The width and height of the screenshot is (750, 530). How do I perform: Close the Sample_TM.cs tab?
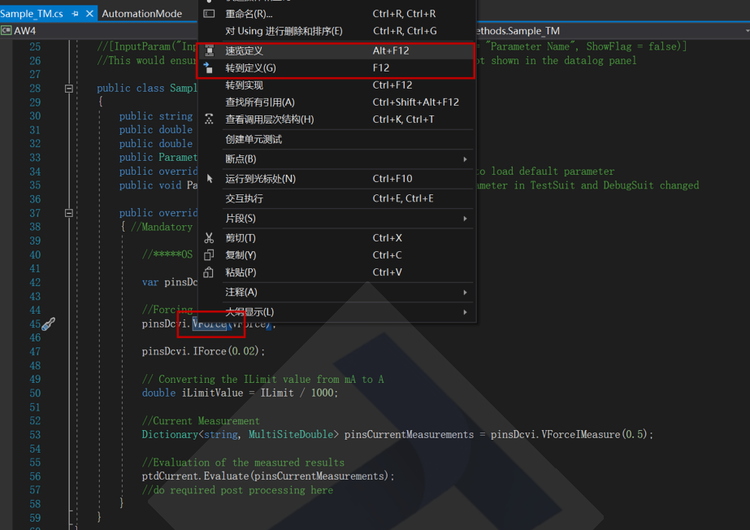89,14
